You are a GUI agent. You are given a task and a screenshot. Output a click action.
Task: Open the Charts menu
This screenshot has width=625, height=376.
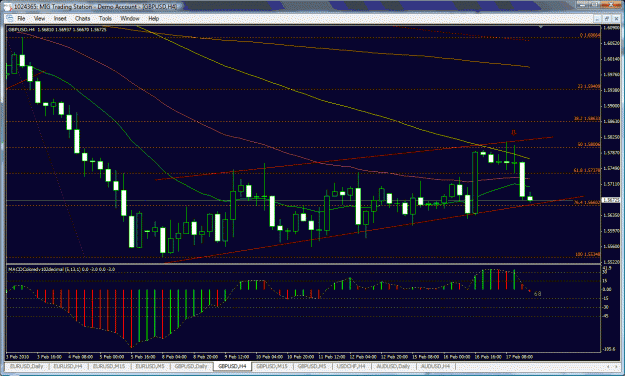(x=83, y=18)
